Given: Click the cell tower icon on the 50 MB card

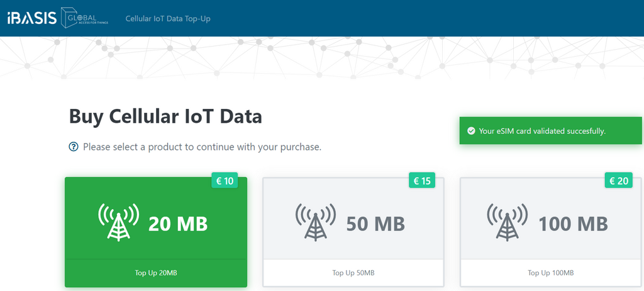Looking at the screenshot, I should [315, 223].
